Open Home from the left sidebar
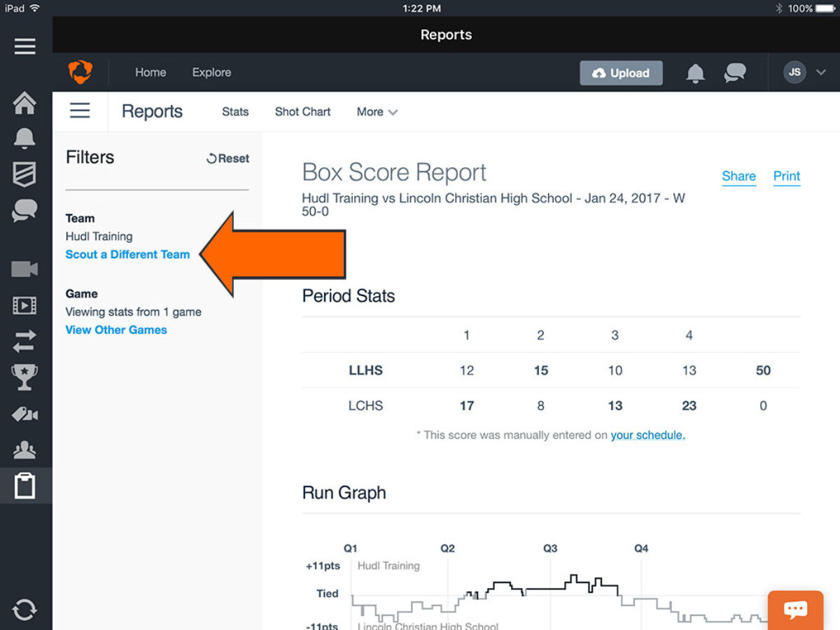The height and width of the screenshot is (630, 840). 24,102
